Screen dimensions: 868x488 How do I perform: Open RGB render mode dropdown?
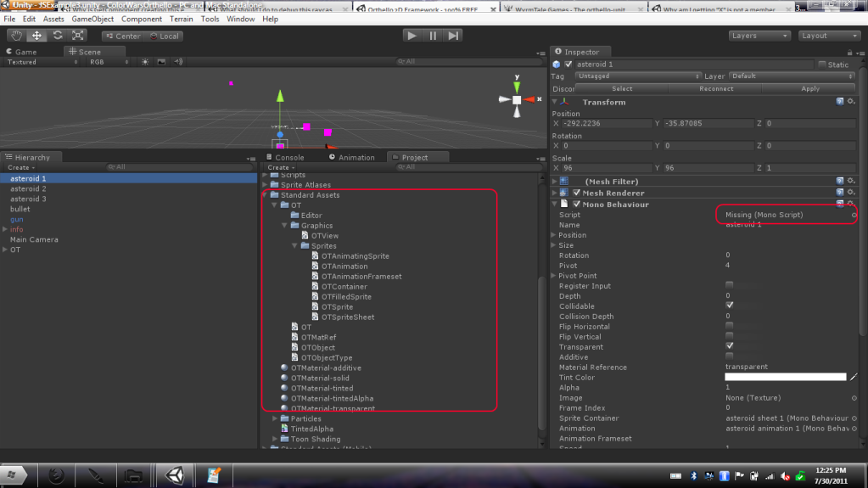point(109,62)
